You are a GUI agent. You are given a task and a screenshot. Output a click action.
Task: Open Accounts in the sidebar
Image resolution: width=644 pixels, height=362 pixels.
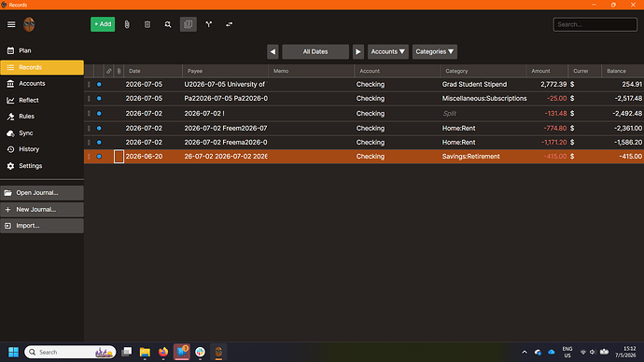[42, 83]
